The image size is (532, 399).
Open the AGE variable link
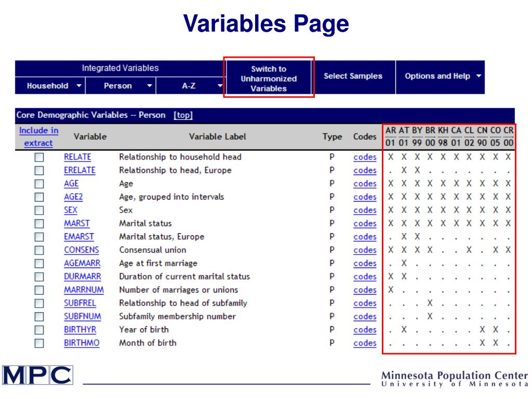click(71, 183)
